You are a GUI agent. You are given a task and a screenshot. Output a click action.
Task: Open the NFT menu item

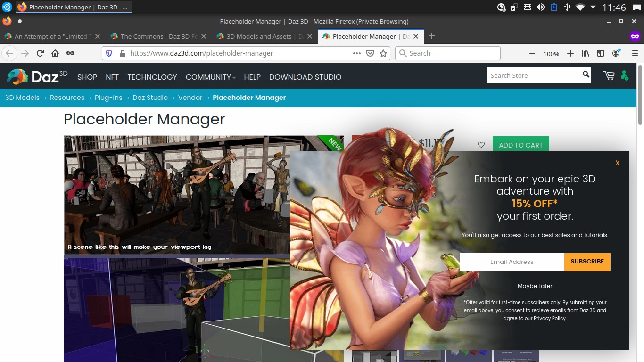coord(112,77)
